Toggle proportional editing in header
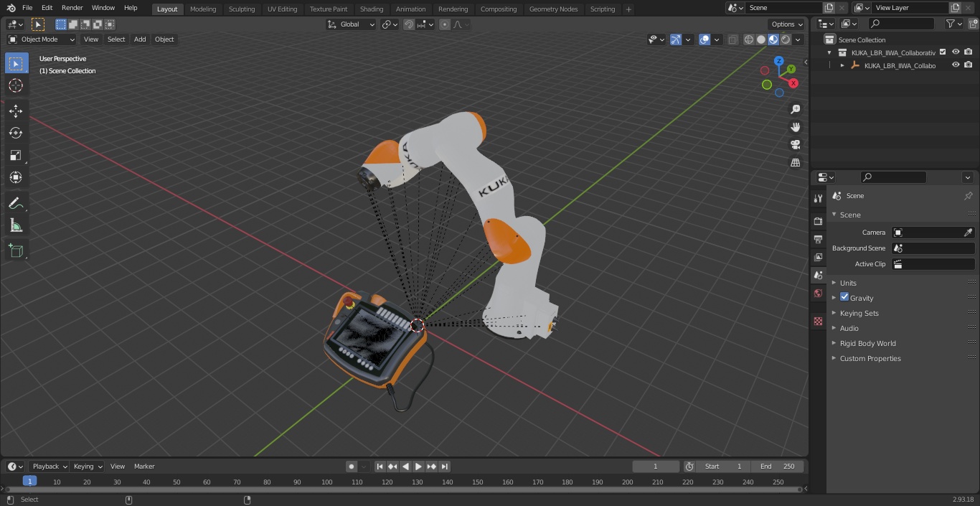Screen dimensions: 980x506 click(445, 24)
